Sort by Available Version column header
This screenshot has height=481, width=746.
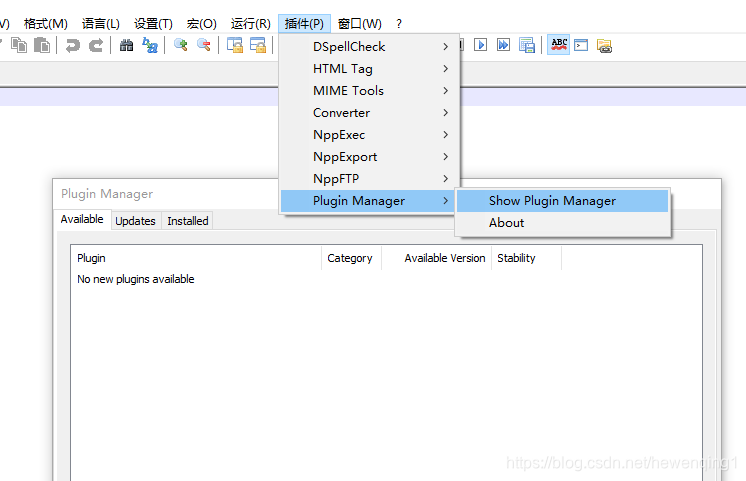coord(436,258)
